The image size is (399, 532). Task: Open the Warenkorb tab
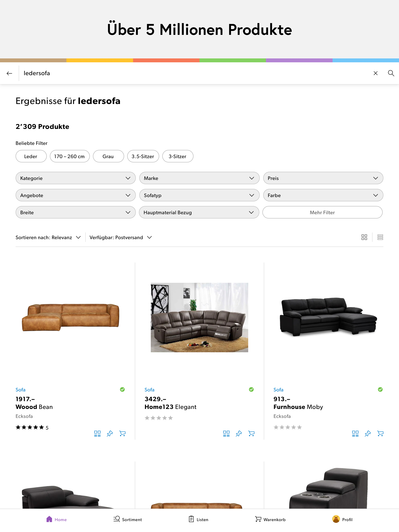tap(270, 519)
